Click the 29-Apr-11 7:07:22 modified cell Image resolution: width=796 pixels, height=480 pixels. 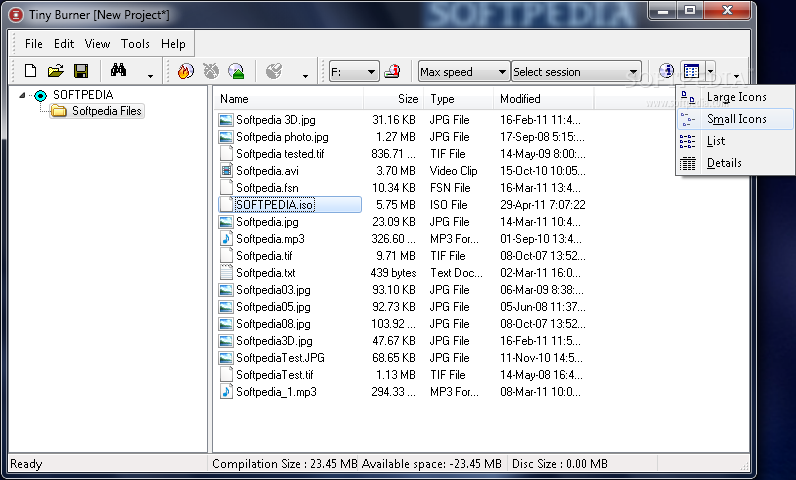click(543, 205)
